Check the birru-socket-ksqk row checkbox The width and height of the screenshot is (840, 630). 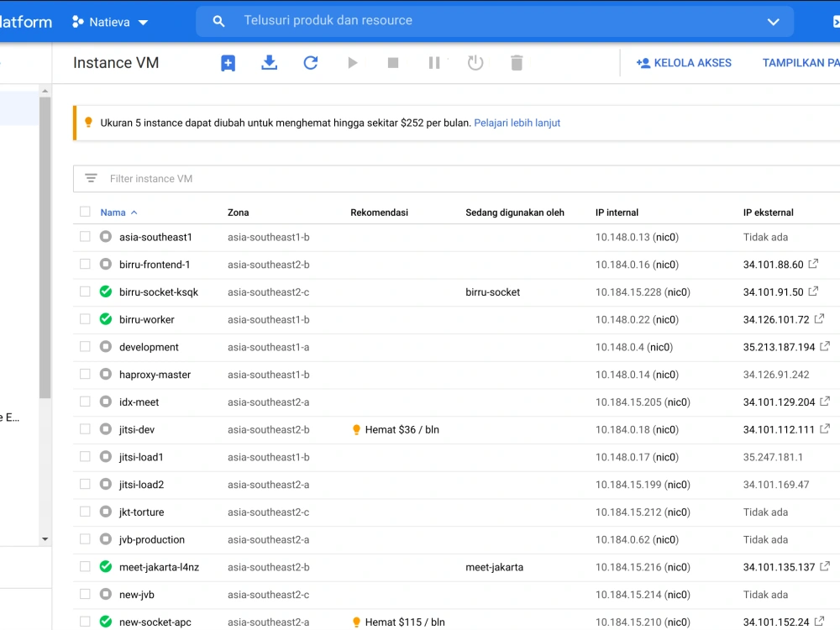point(85,291)
